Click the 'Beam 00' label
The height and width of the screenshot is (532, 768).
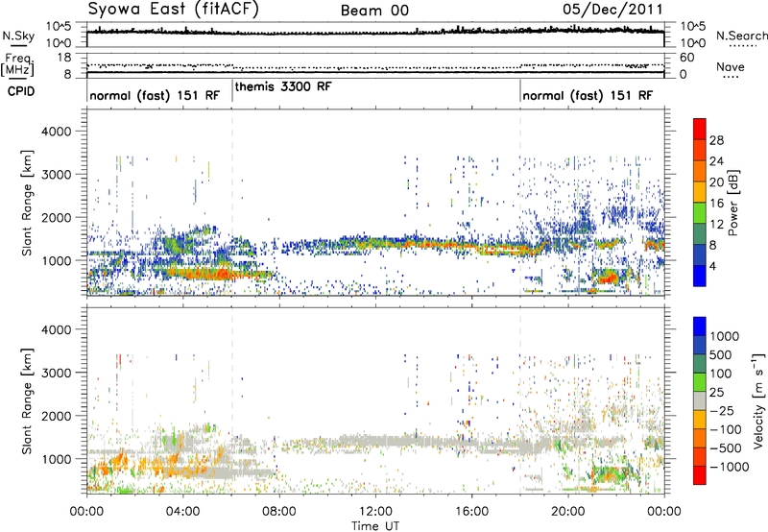click(x=374, y=11)
